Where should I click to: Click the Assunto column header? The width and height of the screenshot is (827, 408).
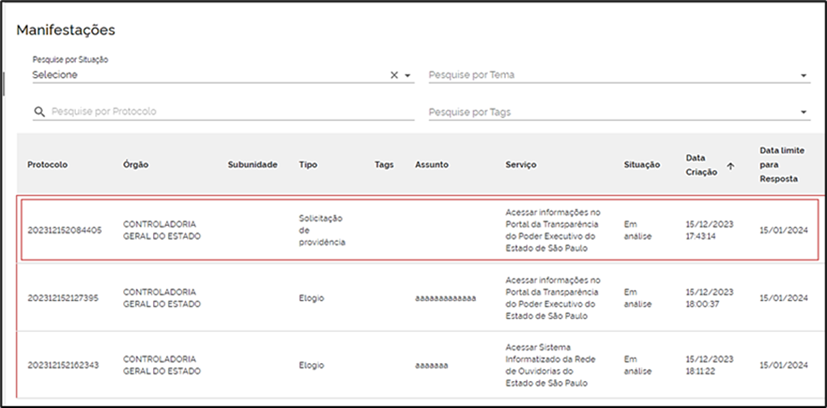(x=431, y=164)
